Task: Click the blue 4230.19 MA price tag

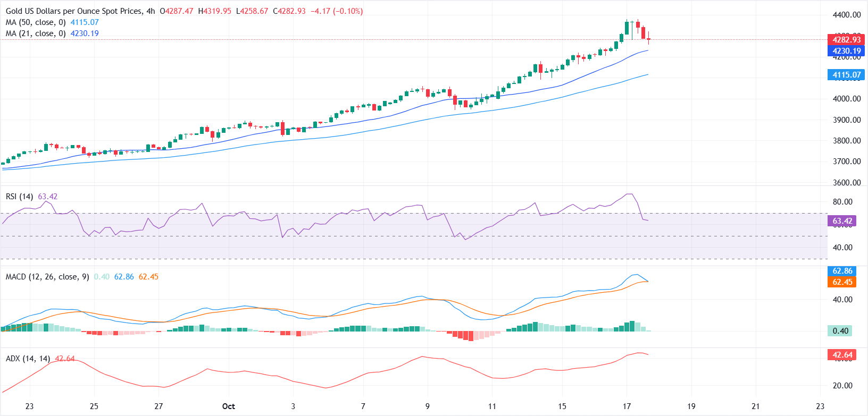Action: (x=846, y=51)
